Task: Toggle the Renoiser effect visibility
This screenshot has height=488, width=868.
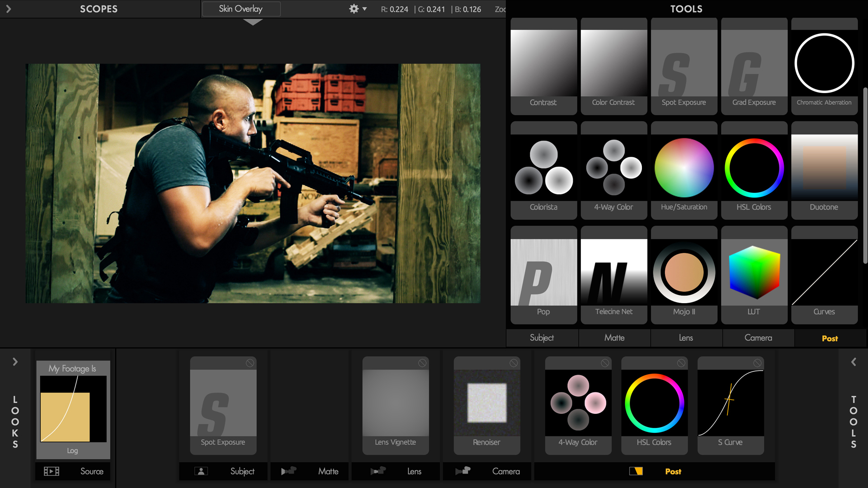Action: click(513, 363)
